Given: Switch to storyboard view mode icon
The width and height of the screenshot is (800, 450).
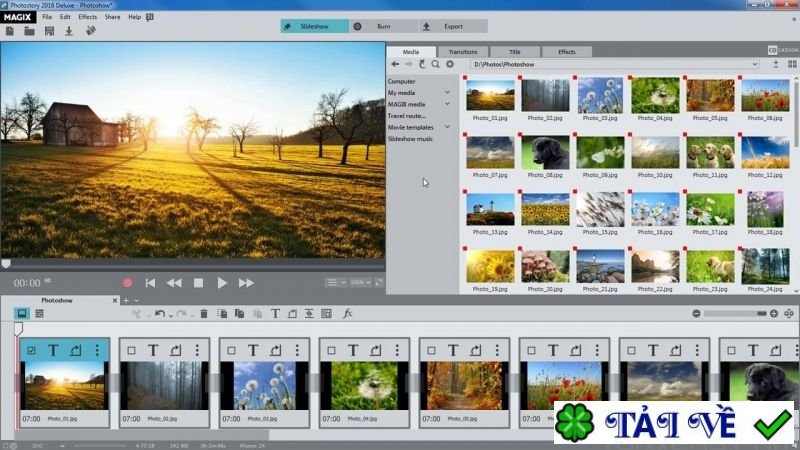Looking at the screenshot, I should coord(21,313).
